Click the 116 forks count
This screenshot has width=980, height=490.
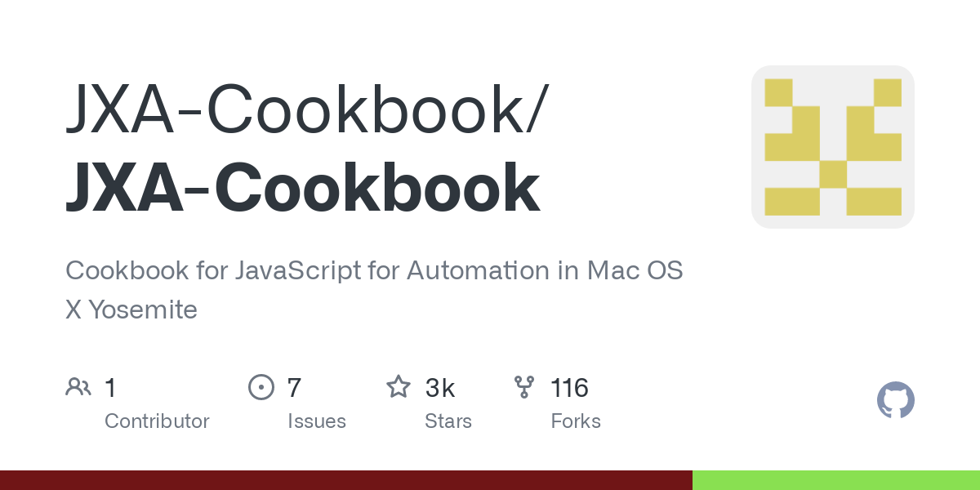click(569, 387)
